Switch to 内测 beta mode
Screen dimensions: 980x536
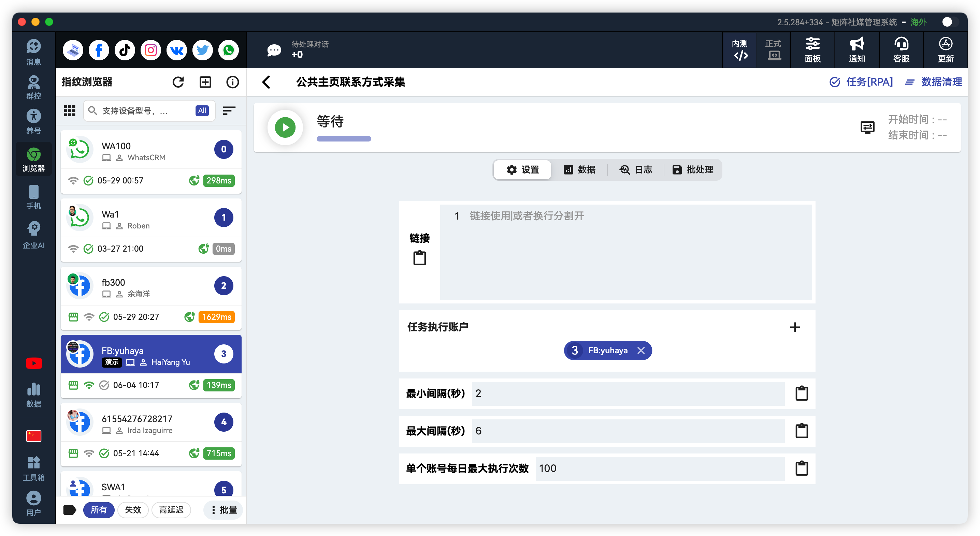740,50
